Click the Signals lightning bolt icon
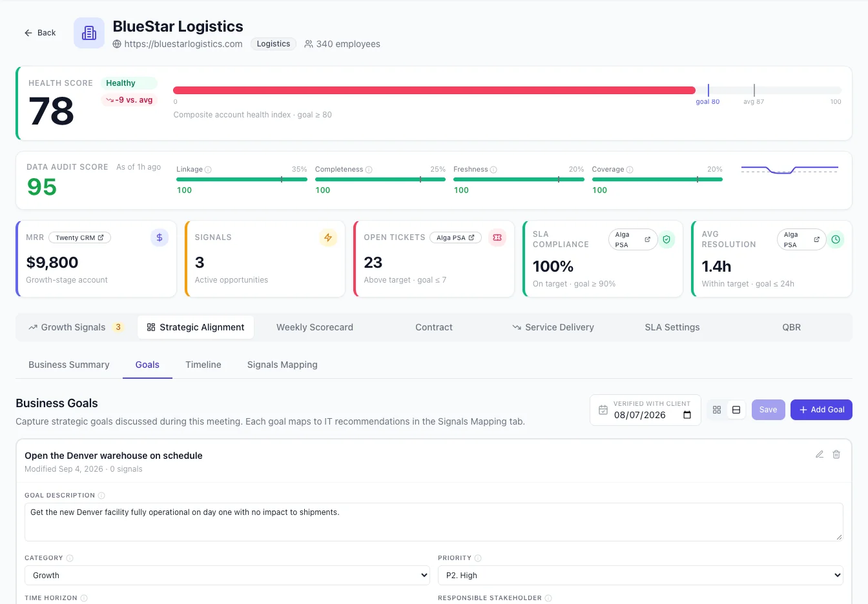Image resolution: width=868 pixels, height=604 pixels. pyautogui.click(x=328, y=237)
